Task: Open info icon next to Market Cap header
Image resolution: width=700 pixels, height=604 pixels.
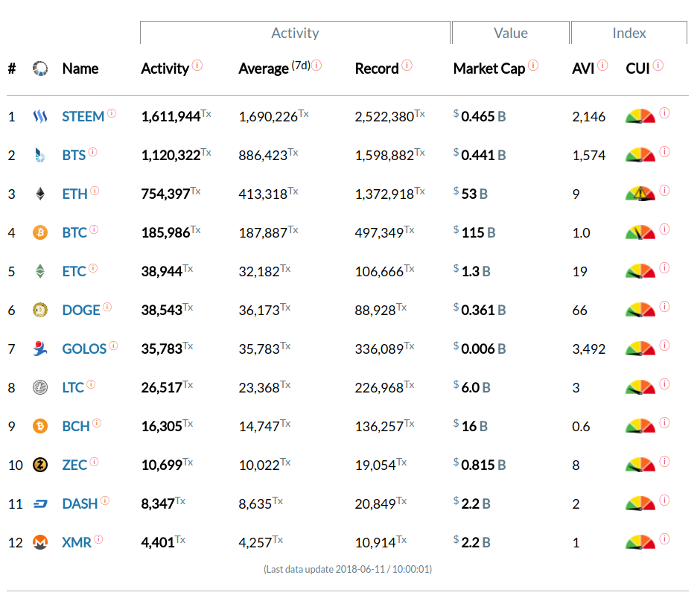Action: (x=533, y=66)
